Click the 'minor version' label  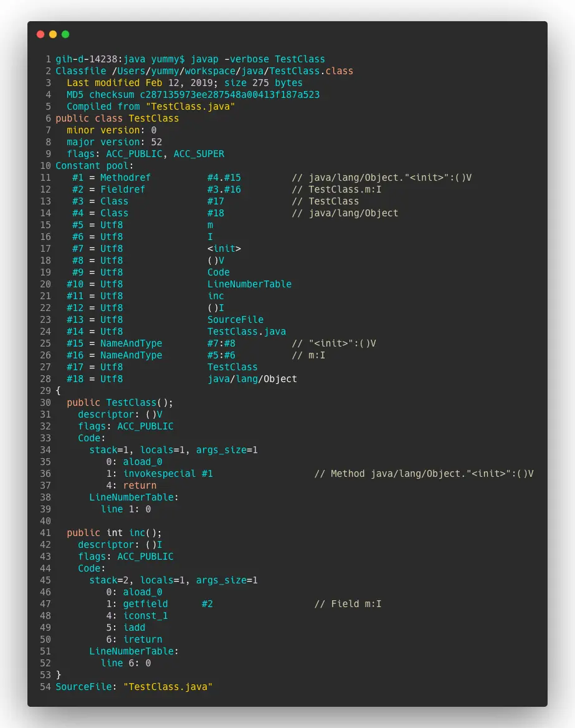tap(103, 130)
